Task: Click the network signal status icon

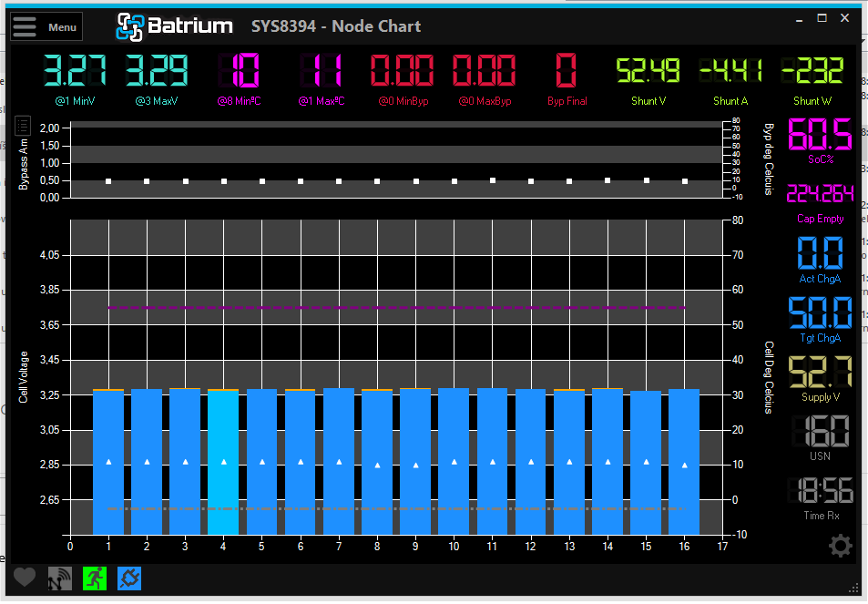Action: (59, 578)
